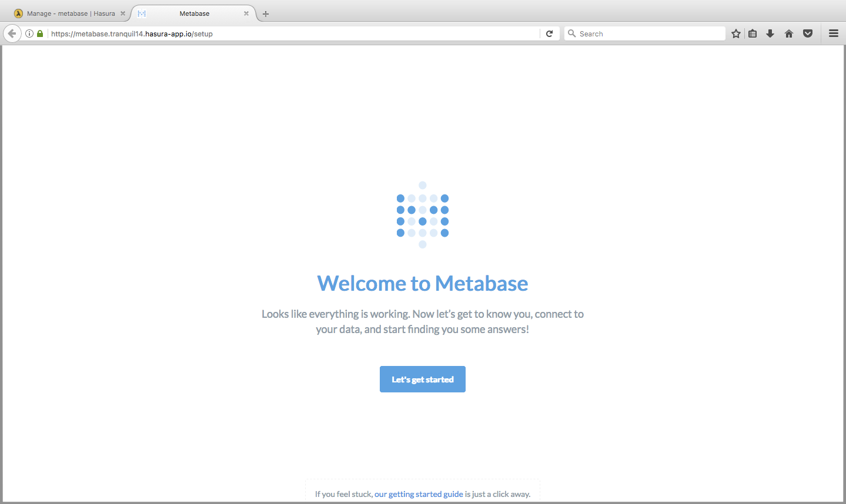Screen dimensions: 846x504
Task: Go back with the browser back arrow
Action: 12,33
